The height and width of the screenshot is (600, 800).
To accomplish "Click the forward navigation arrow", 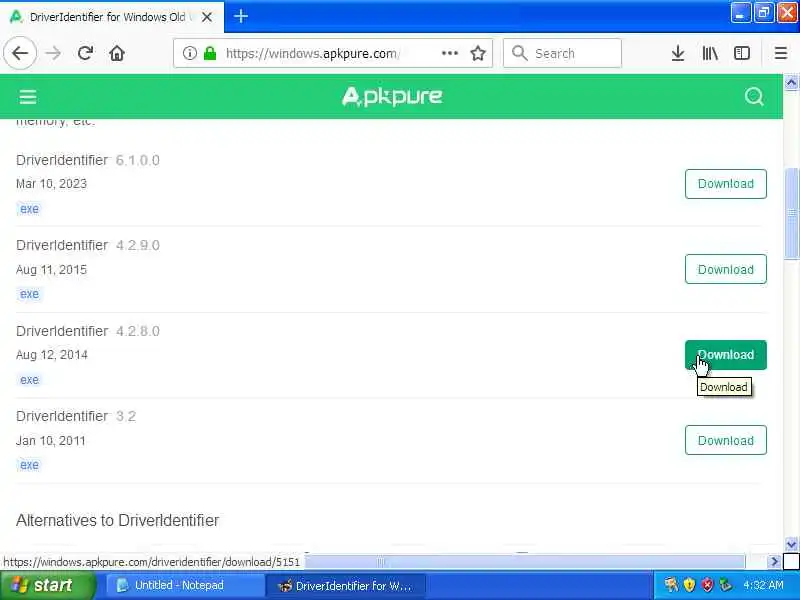I will [x=53, y=53].
